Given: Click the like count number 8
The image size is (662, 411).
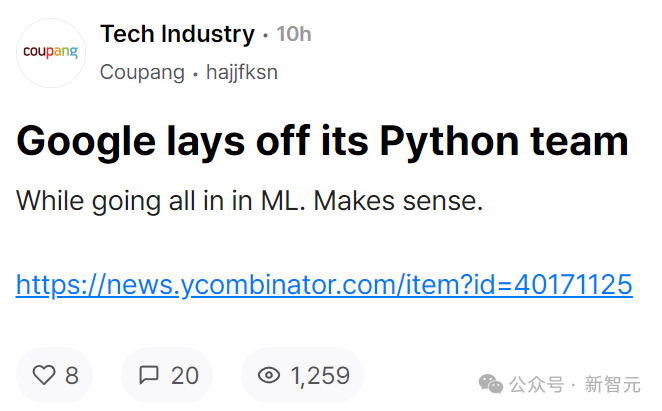Looking at the screenshot, I should [71, 376].
